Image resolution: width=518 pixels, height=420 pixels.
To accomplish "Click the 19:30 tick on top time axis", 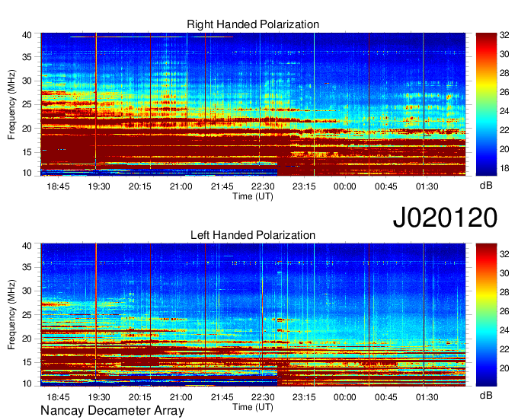I will (99, 186).
